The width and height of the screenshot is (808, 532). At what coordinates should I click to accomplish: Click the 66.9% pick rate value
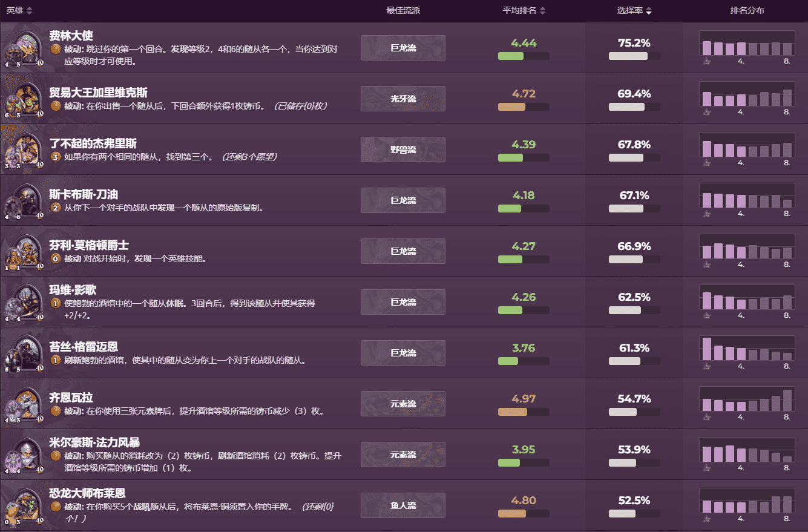pos(634,246)
